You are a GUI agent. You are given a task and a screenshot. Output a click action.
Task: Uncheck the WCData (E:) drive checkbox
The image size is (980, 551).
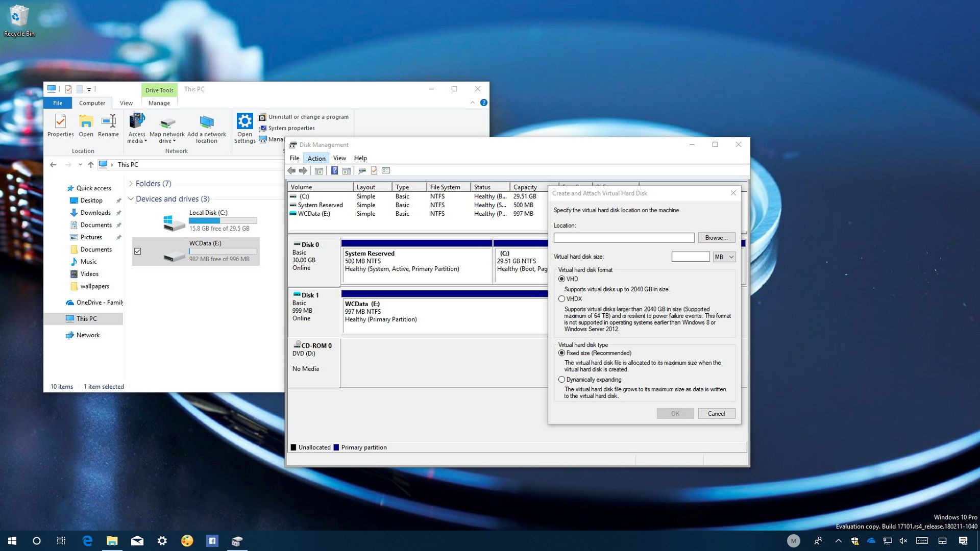(x=138, y=251)
